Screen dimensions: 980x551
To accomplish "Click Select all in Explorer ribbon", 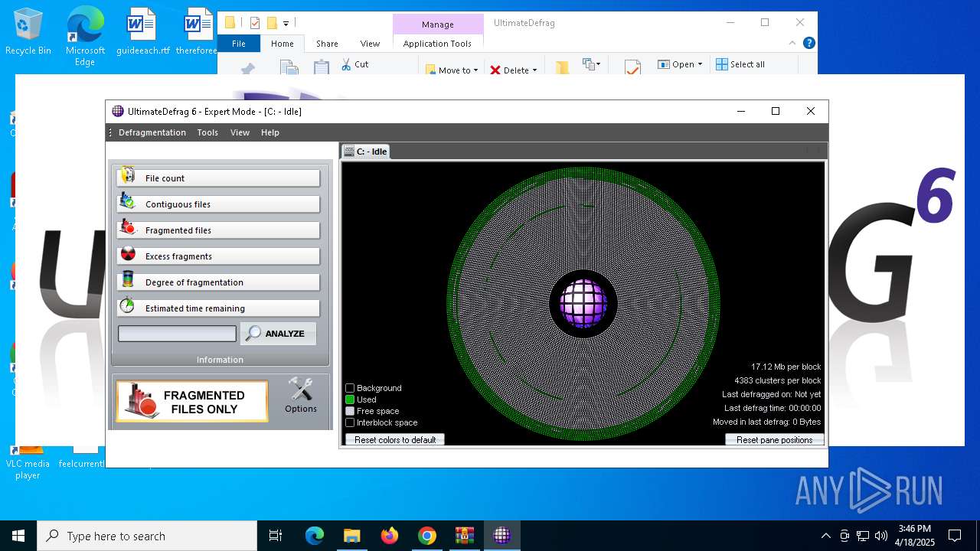I will point(740,64).
